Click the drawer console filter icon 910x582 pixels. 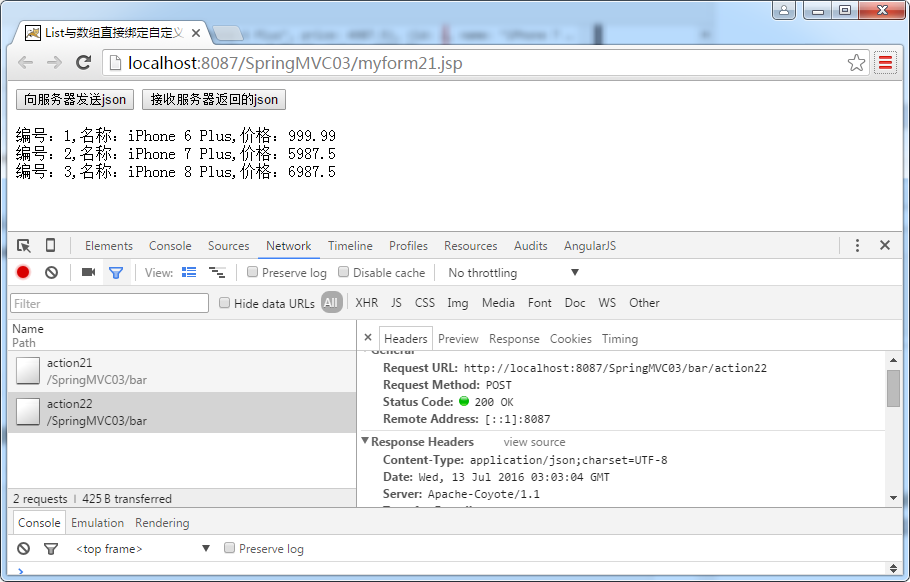[x=51, y=548]
